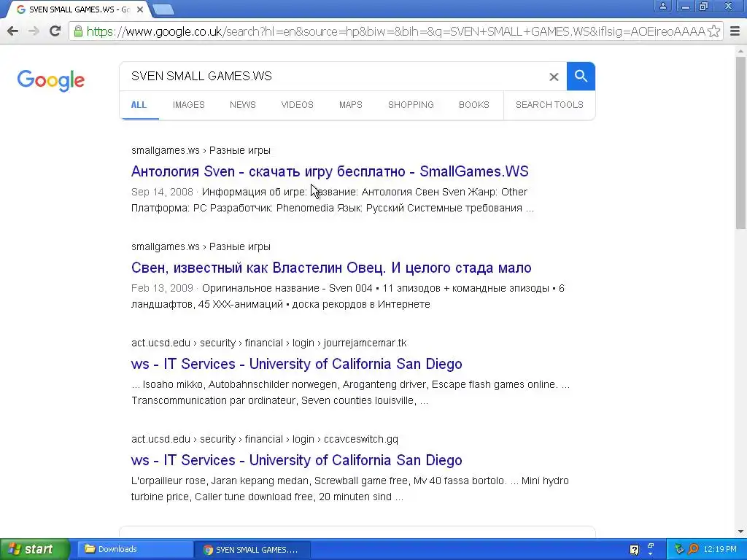Reload the page with the refresh icon

[55, 31]
